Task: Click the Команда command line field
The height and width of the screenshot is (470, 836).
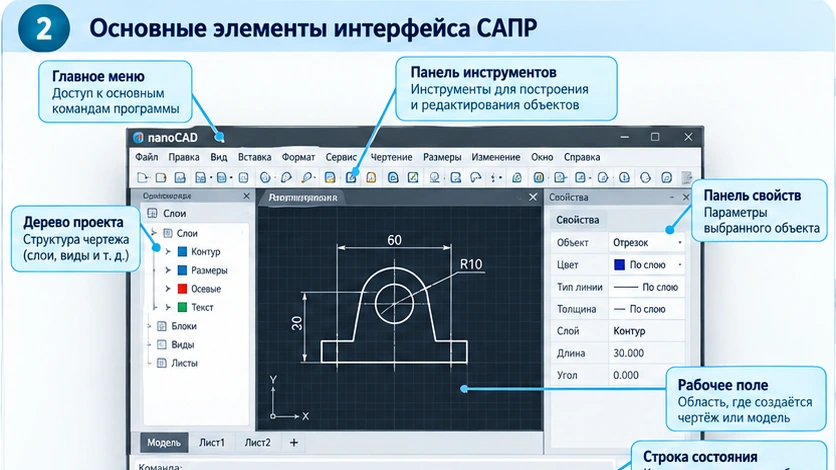Action: (373, 466)
